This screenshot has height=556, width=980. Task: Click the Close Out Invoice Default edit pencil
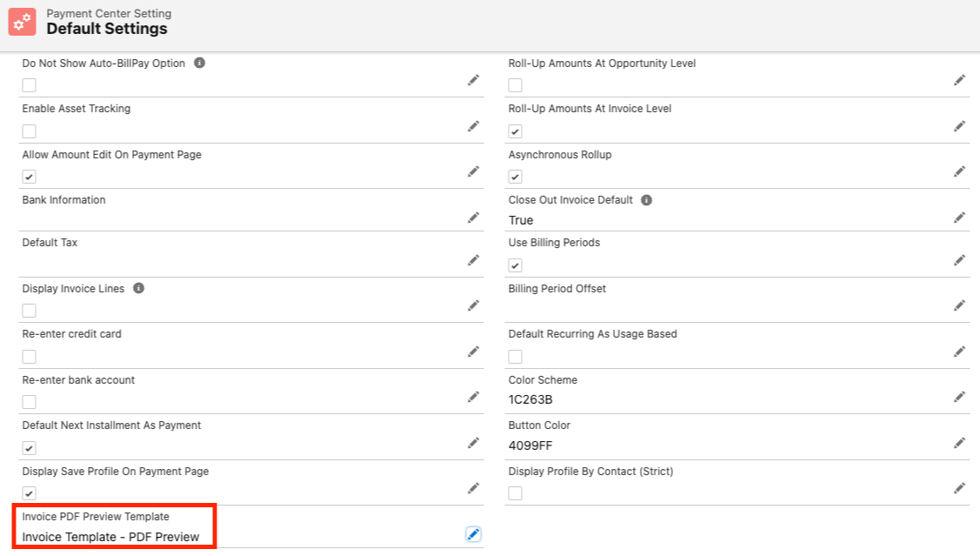pos(959,218)
